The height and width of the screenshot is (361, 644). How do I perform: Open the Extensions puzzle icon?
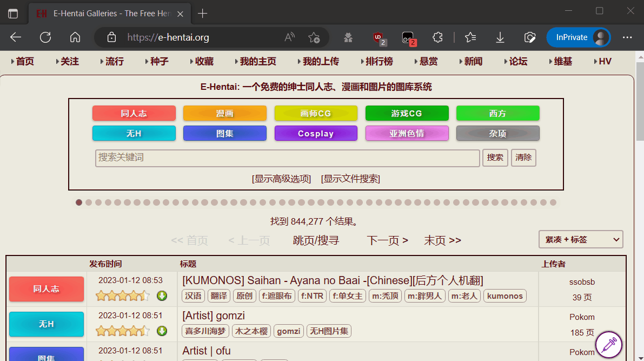click(x=437, y=37)
